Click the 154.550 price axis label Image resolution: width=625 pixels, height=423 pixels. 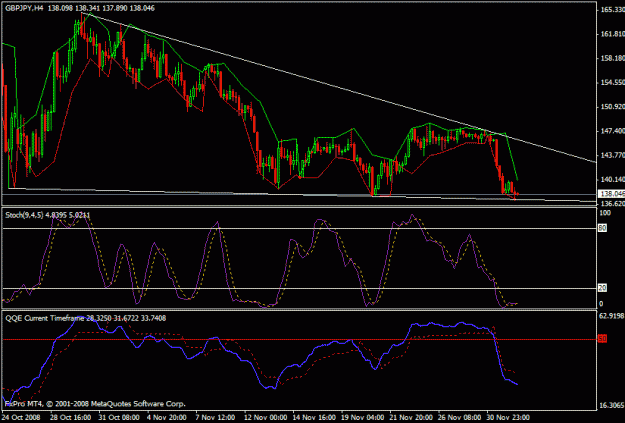point(612,83)
